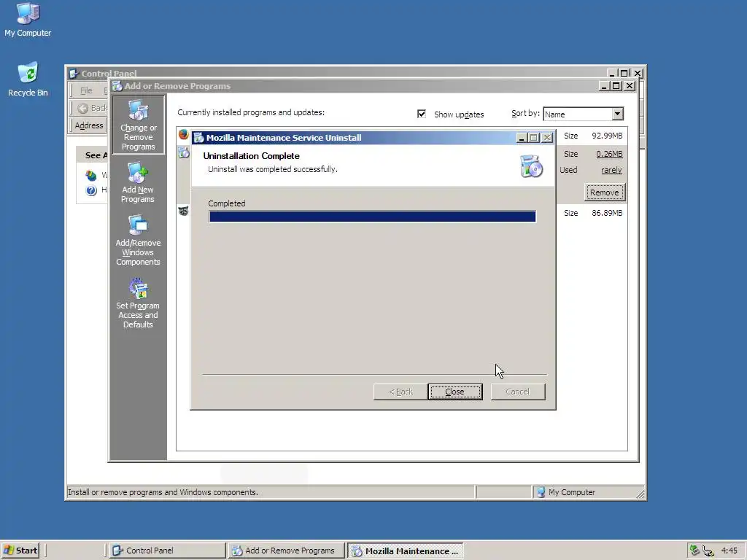Click the Address label in Control Panel

tap(89, 125)
